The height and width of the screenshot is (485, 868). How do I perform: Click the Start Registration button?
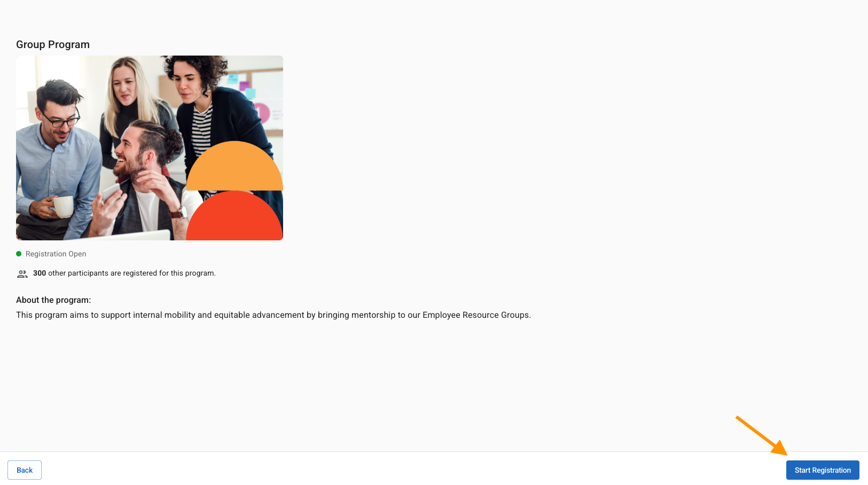[823, 470]
